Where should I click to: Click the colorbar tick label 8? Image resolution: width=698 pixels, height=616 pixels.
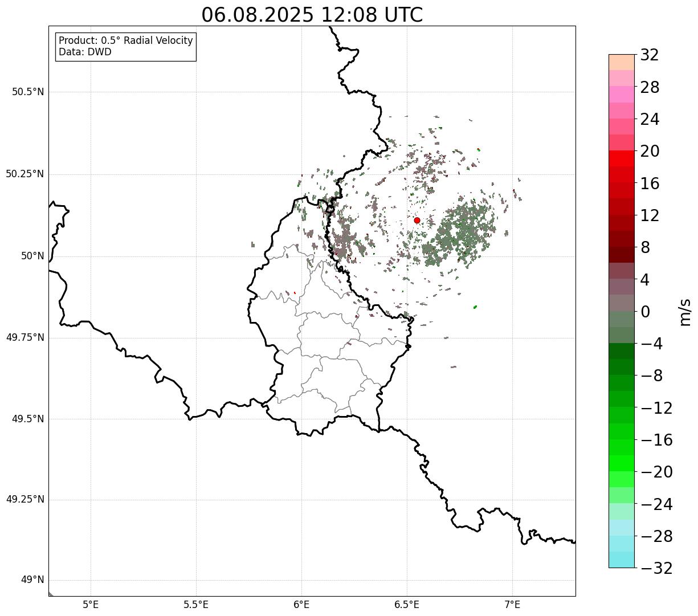coord(645,248)
